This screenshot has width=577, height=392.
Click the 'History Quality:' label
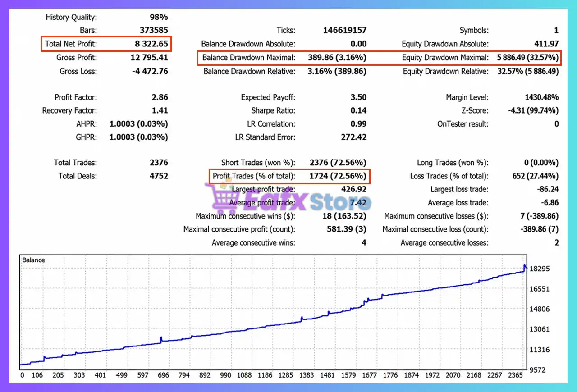coord(71,17)
